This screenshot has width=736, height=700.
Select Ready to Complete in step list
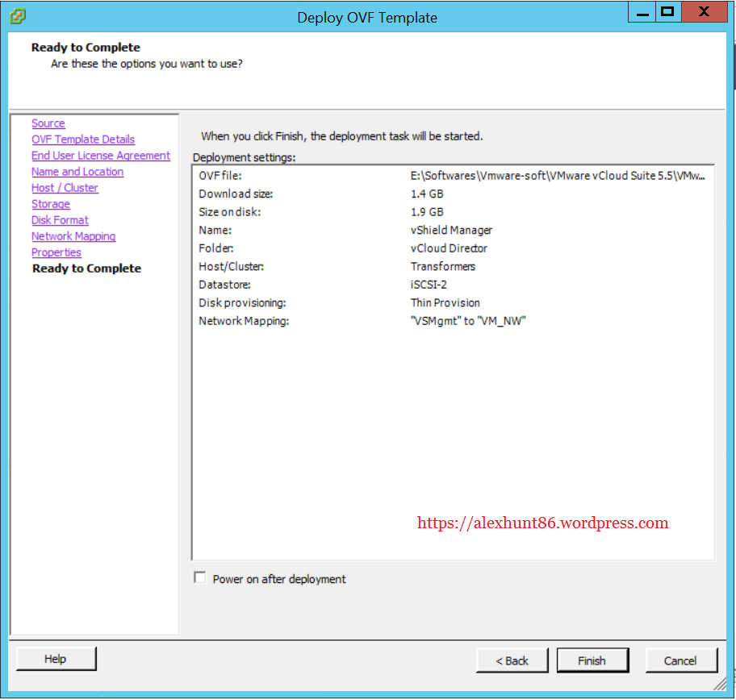click(87, 269)
